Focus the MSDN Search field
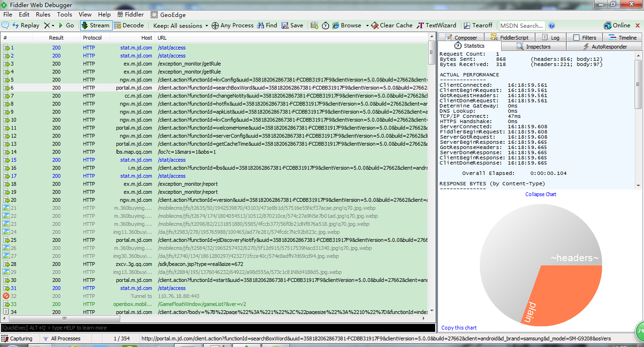This screenshot has width=644, height=347. 522,25
